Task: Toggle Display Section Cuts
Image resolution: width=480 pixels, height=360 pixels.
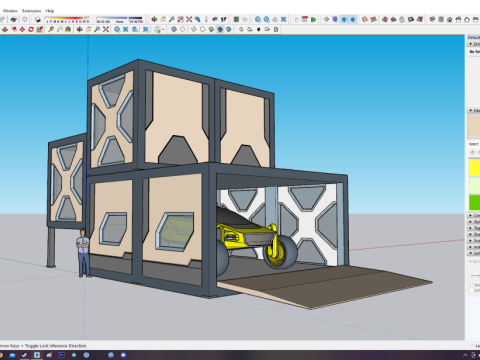Action: coord(344,19)
